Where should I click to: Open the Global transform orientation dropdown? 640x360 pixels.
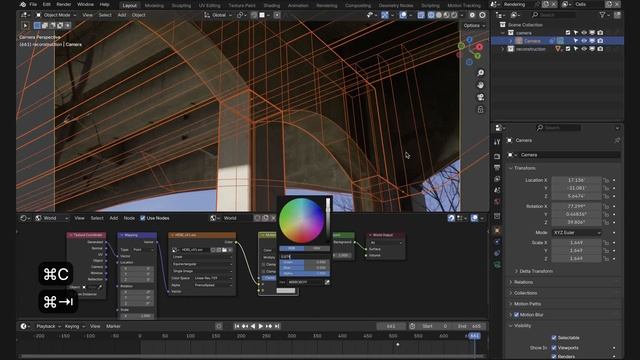[218, 15]
